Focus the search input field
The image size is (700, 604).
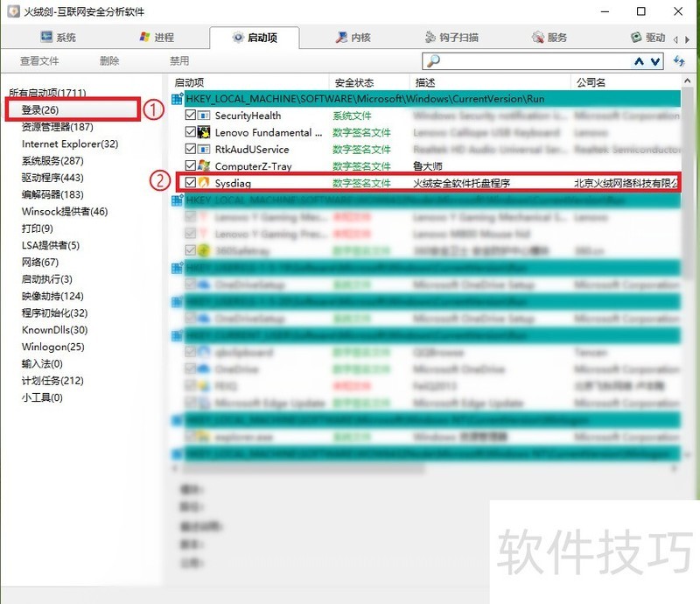tap(535, 60)
